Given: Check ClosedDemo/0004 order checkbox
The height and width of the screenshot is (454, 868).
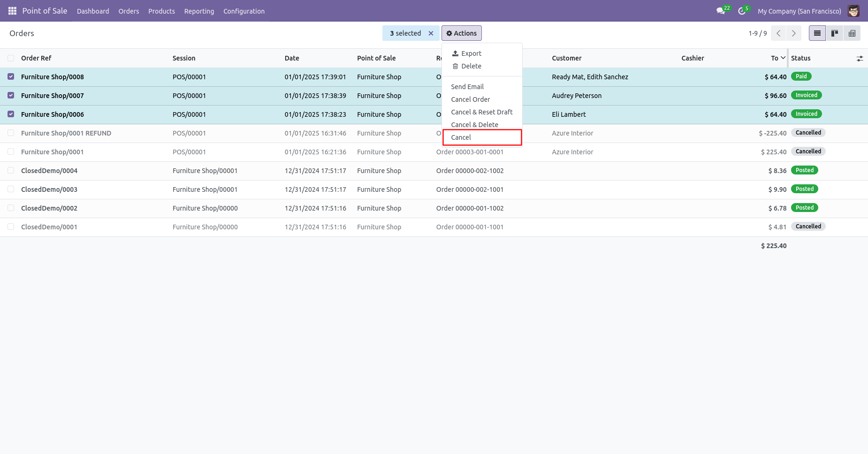Looking at the screenshot, I should coord(11,170).
